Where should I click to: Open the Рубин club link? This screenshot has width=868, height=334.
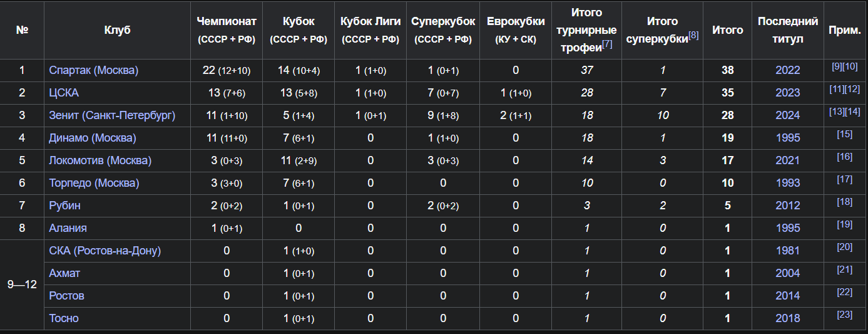pyautogui.click(x=65, y=206)
